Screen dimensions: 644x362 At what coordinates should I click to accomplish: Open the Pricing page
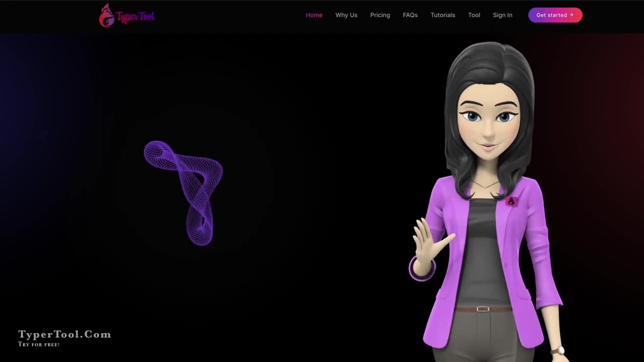pos(380,15)
